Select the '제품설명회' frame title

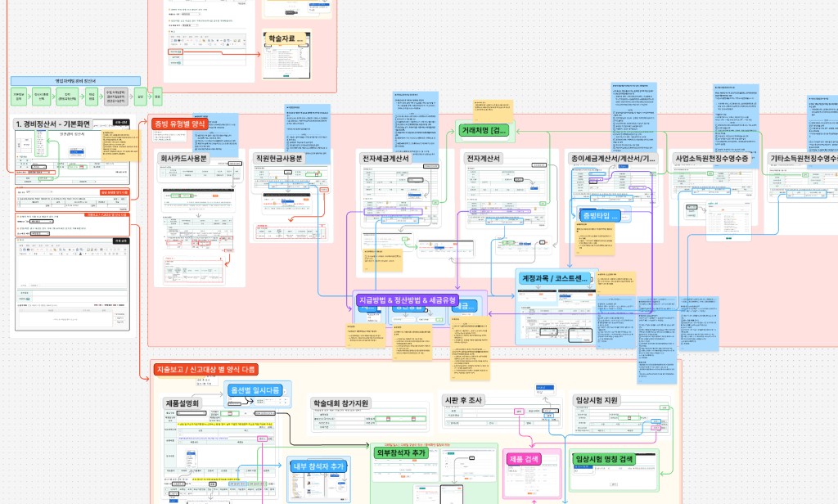[x=182, y=403]
